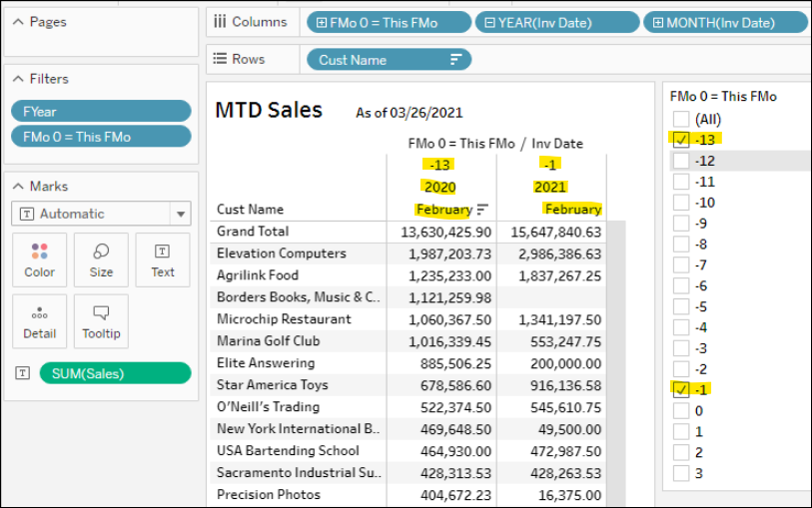
Task: Click the Color marks card button
Action: [x=39, y=259]
